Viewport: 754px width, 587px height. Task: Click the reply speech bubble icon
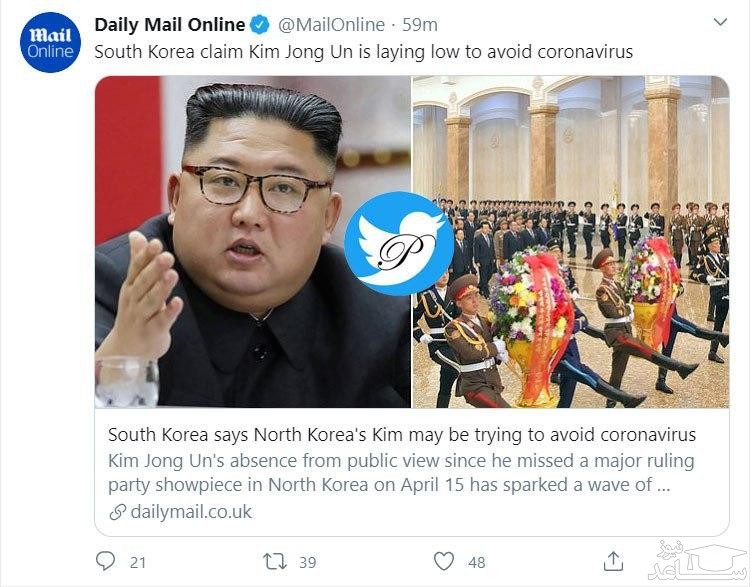click(105, 561)
